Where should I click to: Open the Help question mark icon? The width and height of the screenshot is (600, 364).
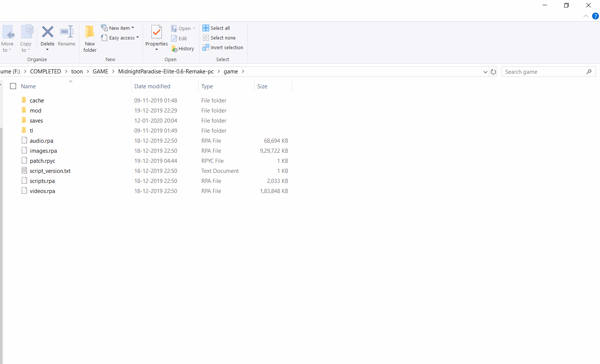[x=595, y=16]
